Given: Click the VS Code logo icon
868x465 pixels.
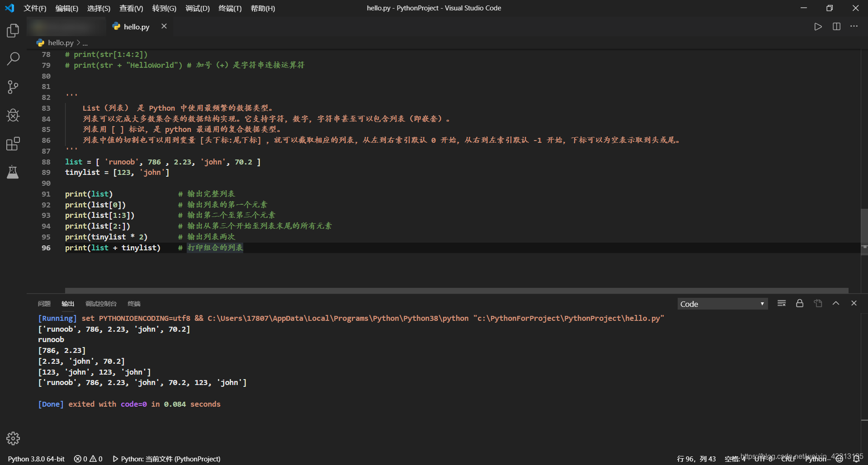Looking at the screenshot, I should point(9,8).
